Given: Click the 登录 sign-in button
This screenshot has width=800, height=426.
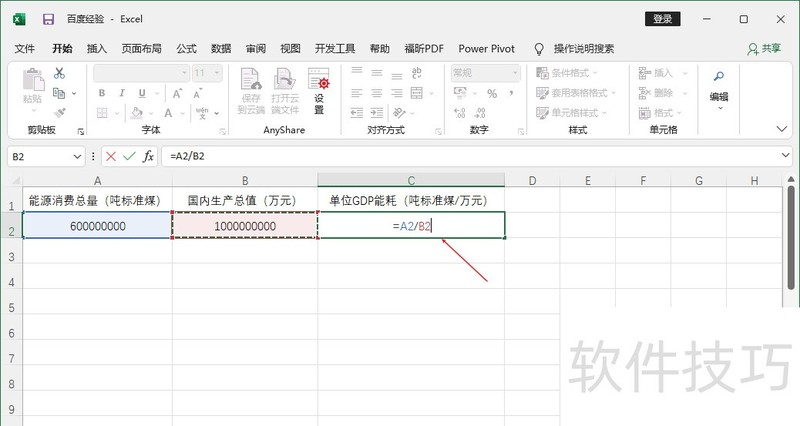Looking at the screenshot, I should click(x=663, y=19).
